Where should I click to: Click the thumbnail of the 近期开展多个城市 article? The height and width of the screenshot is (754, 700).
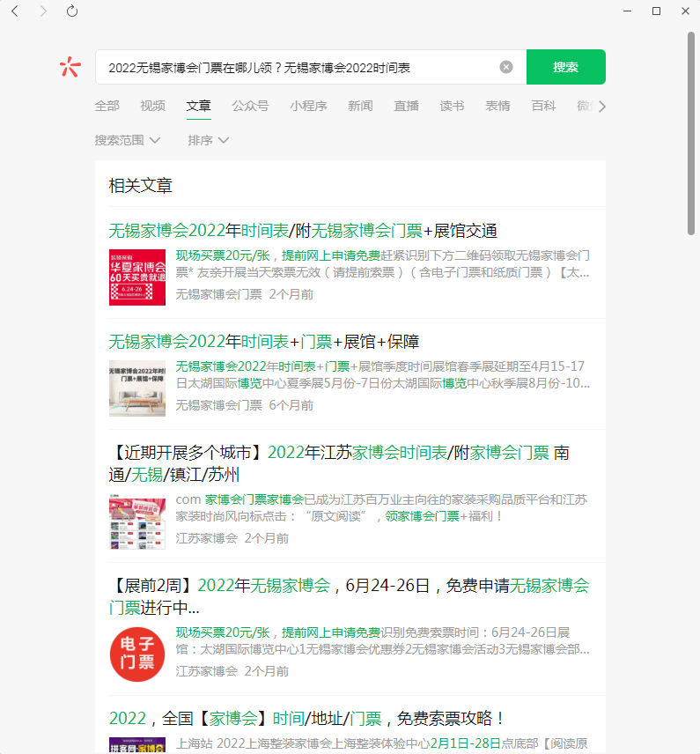[x=137, y=521]
